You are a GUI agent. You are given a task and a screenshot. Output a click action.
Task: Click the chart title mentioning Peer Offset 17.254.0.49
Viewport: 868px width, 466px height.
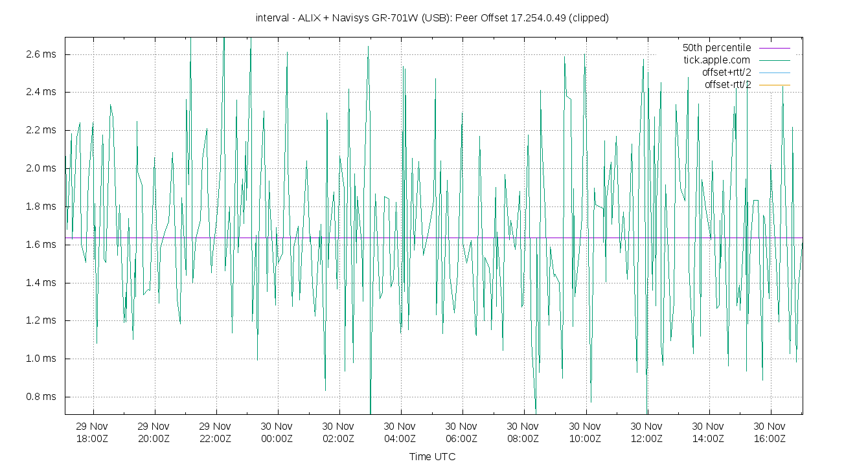(432, 18)
